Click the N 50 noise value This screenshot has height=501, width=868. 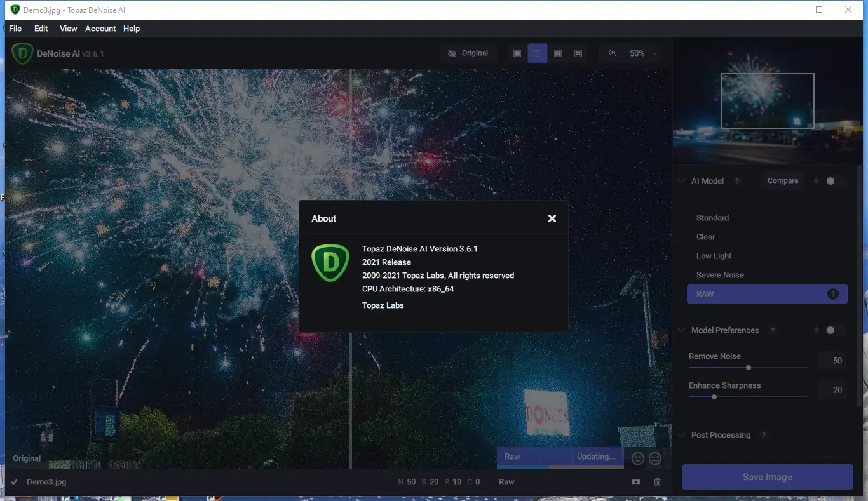tap(407, 482)
